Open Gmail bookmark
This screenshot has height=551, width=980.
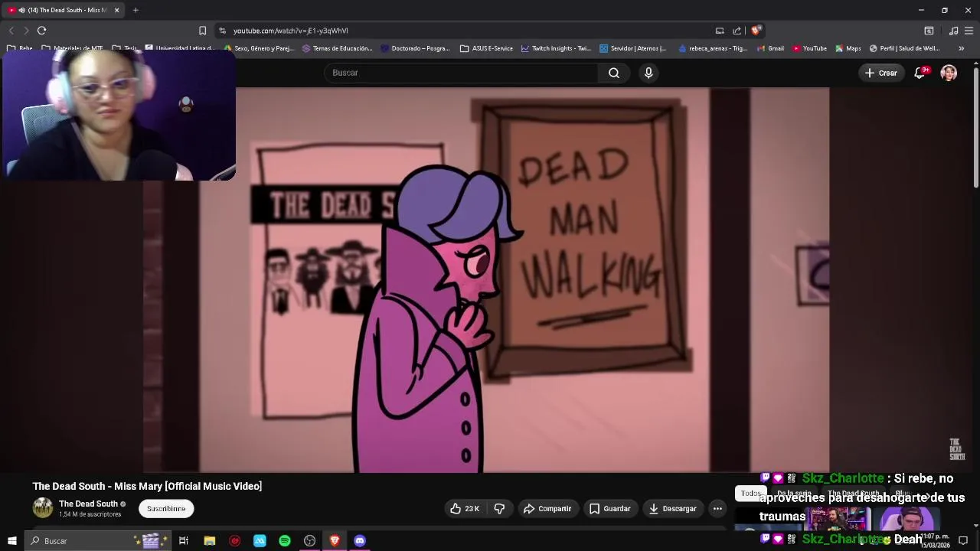[x=770, y=48]
